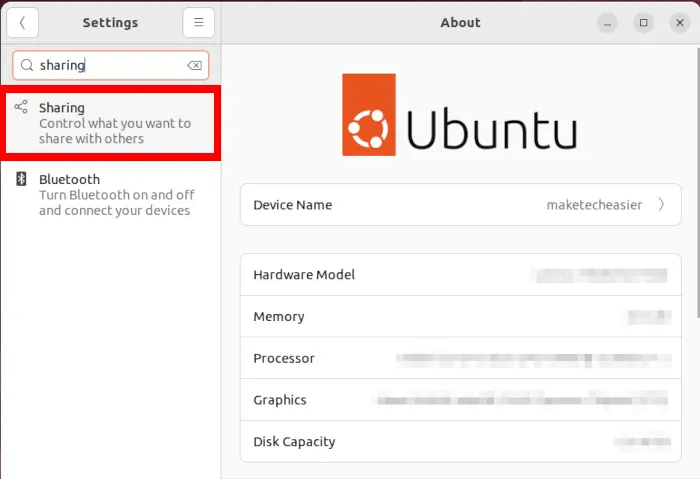The height and width of the screenshot is (479, 700).
Task: Focus the search field containing sharing
Action: 111,65
